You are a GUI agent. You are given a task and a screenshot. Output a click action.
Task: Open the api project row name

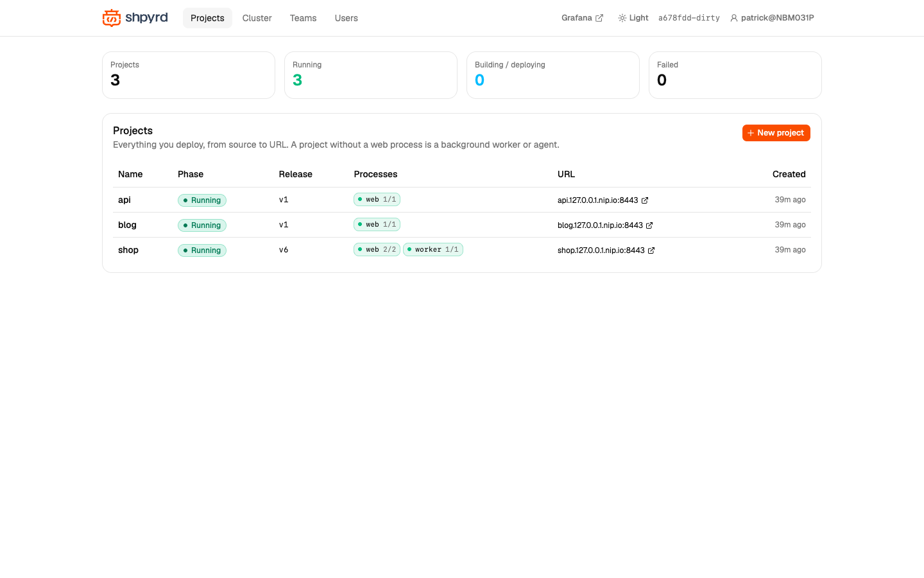[124, 200]
